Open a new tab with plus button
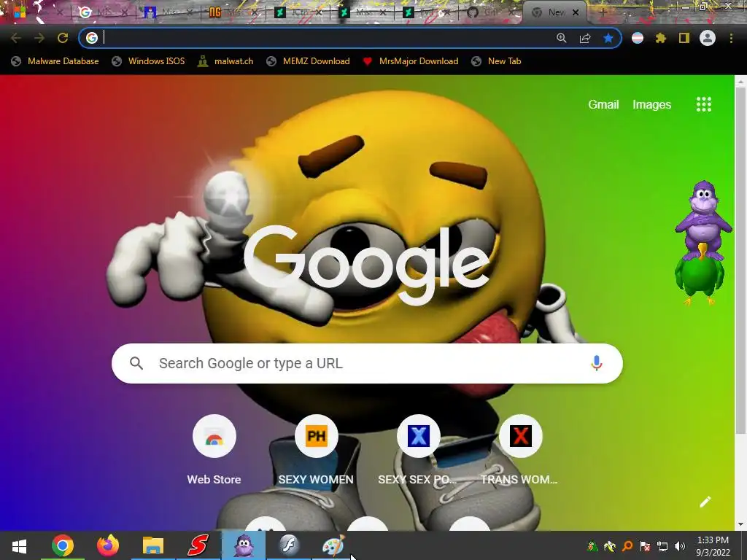Viewport: 747px width, 560px height. pyautogui.click(x=603, y=13)
